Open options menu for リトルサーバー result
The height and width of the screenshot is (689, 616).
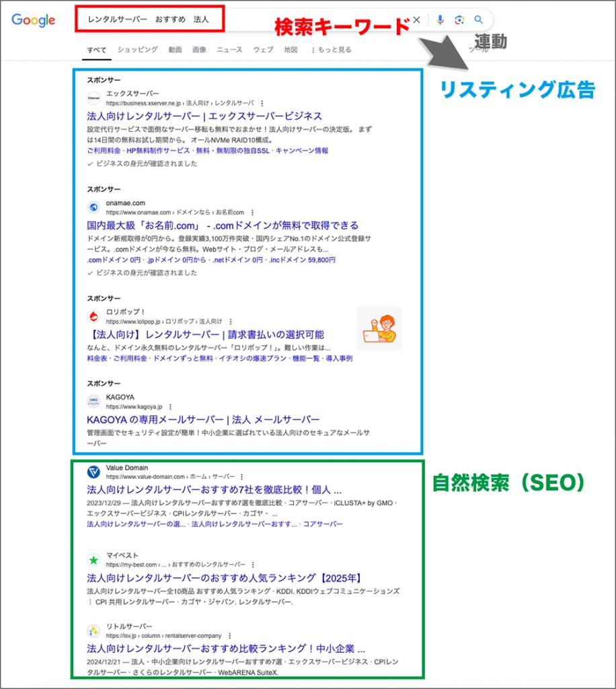pyautogui.click(x=229, y=636)
